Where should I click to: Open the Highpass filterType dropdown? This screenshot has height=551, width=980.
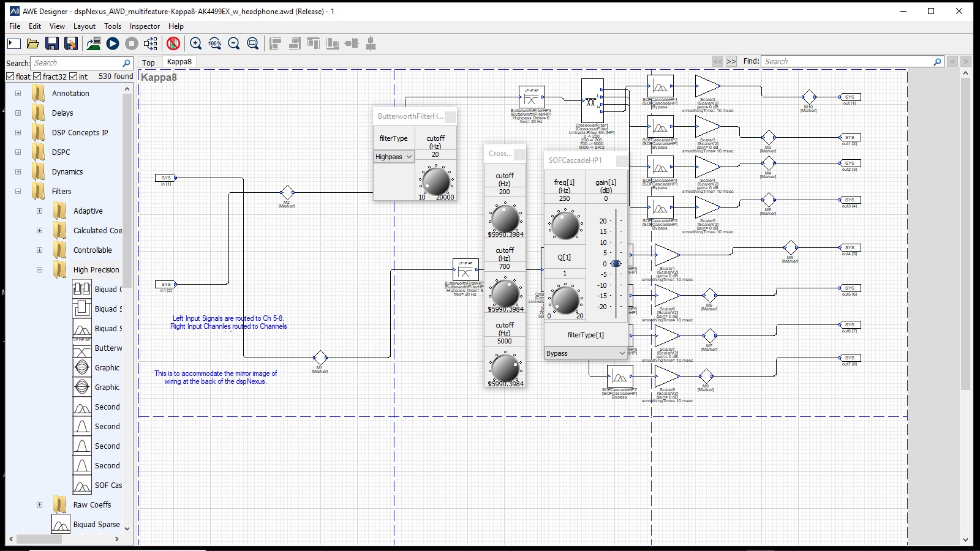tap(394, 157)
